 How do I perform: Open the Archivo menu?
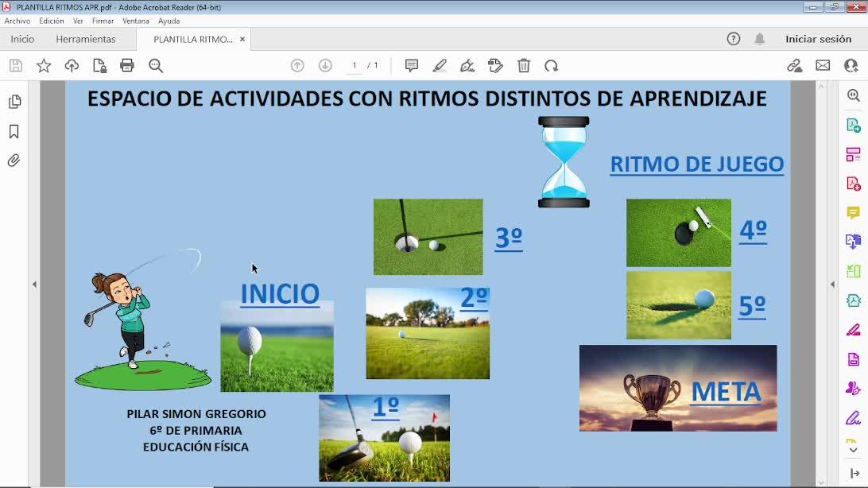tap(17, 21)
